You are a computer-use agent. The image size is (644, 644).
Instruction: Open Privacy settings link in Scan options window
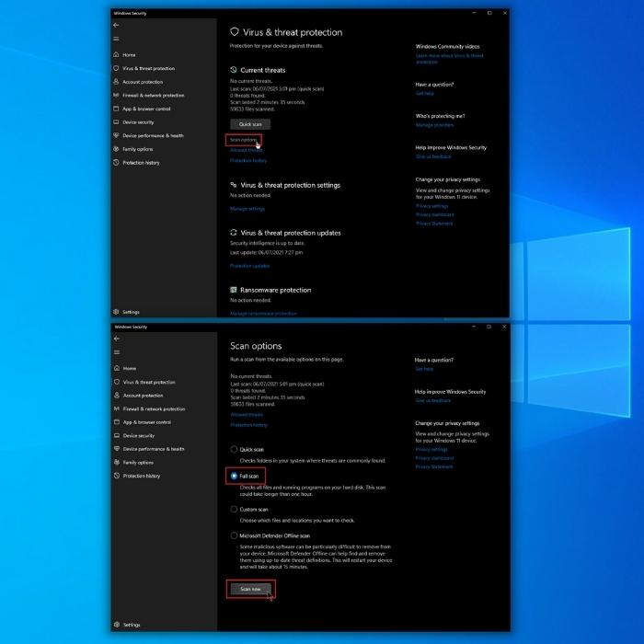pos(431,449)
